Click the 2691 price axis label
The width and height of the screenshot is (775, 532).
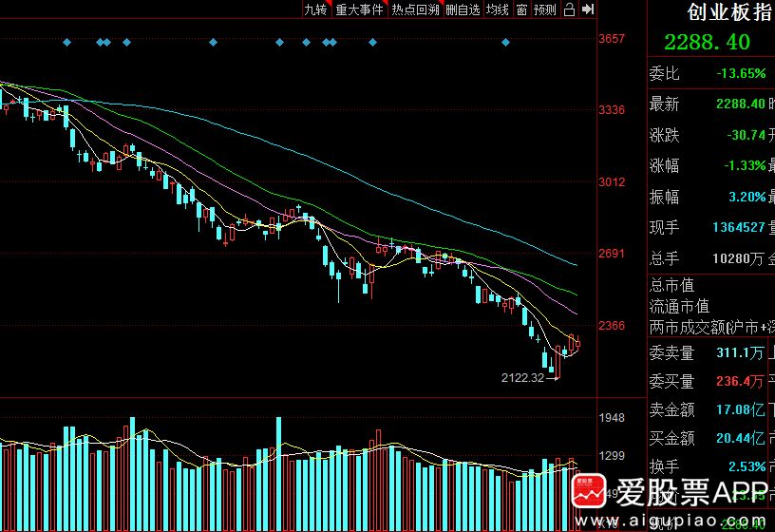point(612,253)
